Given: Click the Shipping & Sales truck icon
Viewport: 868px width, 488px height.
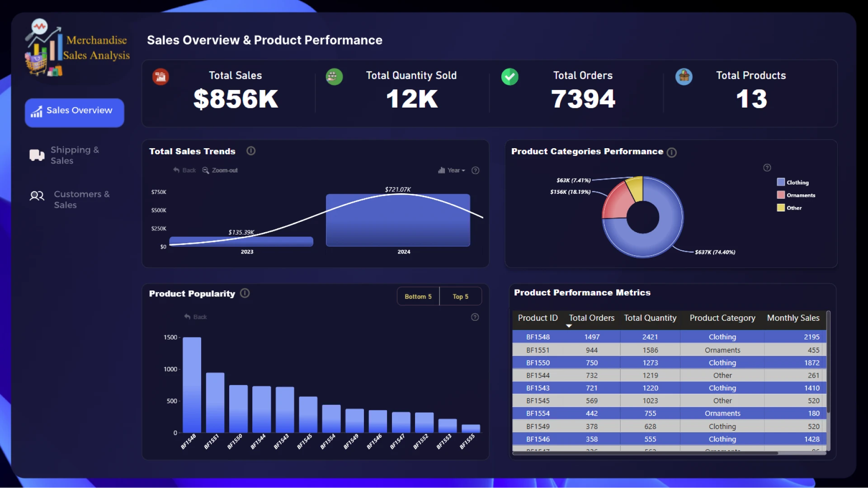Looking at the screenshot, I should pyautogui.click(x=37, y=155).
